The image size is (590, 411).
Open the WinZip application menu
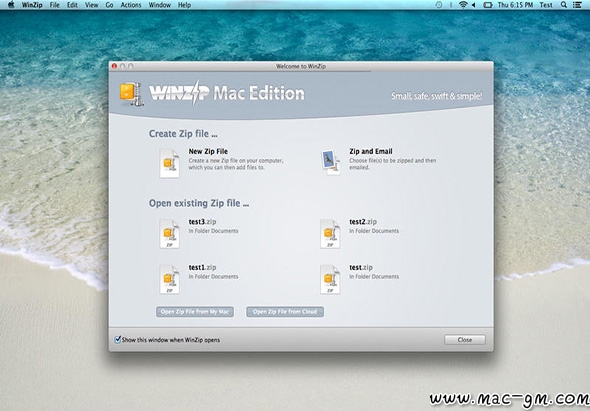[32, 5]
